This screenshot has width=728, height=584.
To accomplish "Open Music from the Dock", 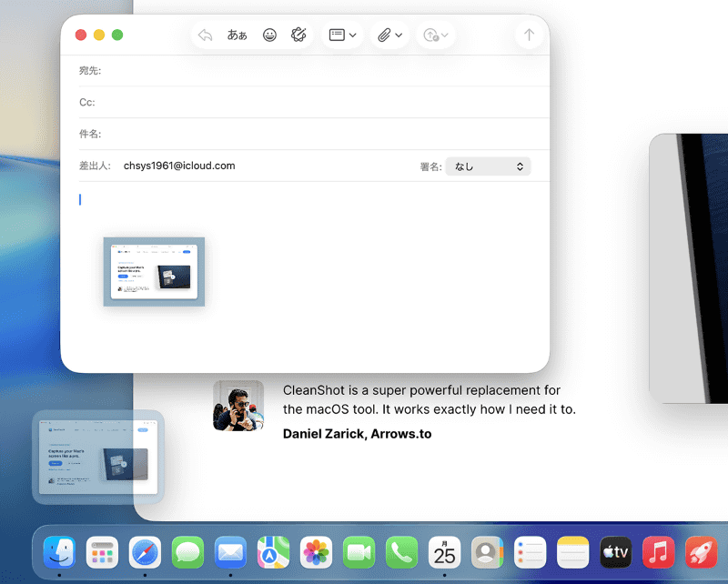I will tap(658, 552).
